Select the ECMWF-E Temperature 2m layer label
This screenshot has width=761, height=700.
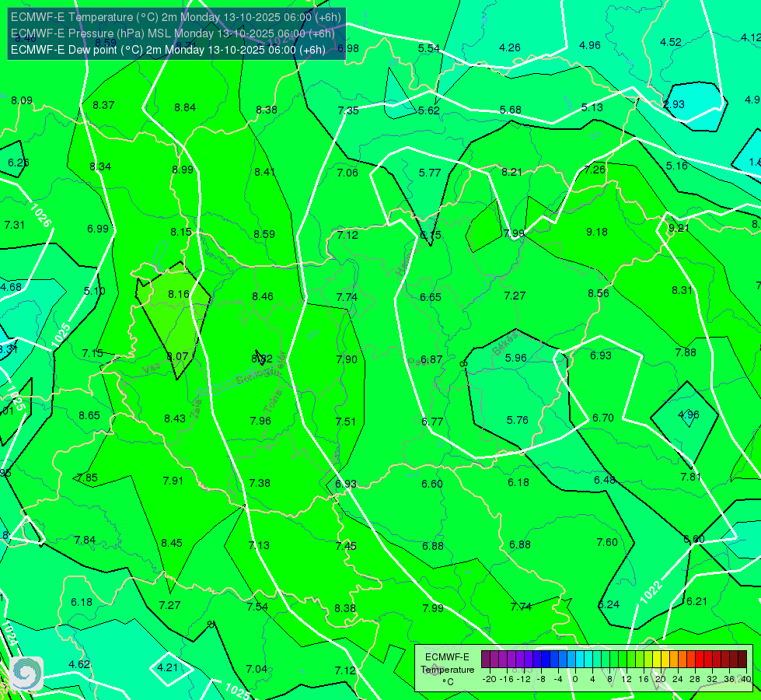176,17
